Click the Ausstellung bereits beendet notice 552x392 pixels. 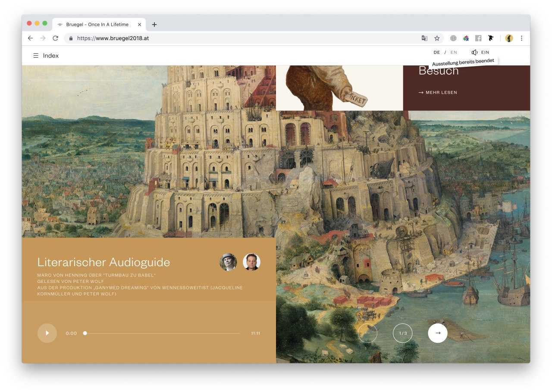[x=463, y=62]
